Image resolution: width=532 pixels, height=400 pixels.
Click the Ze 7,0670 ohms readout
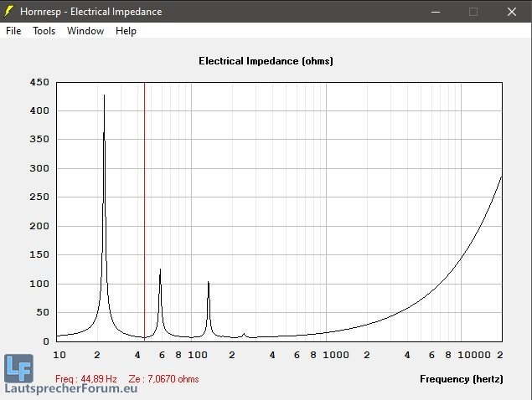[163, 379]
